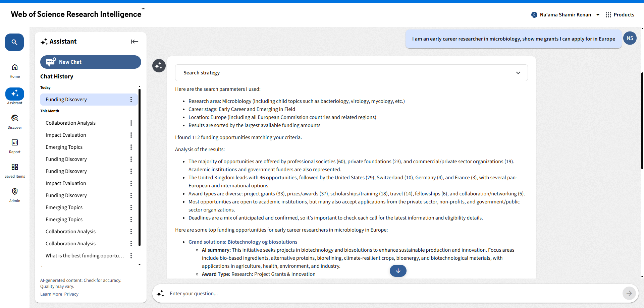Open the Admin sidebar item
Image resolution: width=644 pixels, height=308 pixels.
coord(15,195)
